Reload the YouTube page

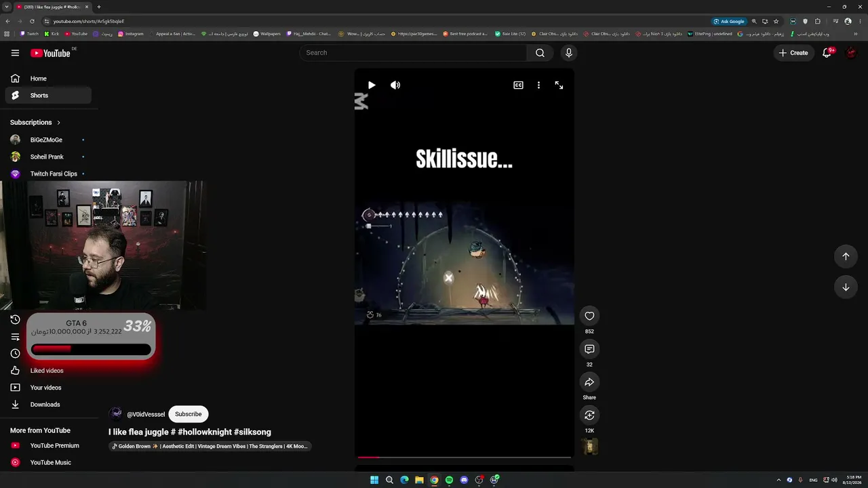(x=31, y=21)
